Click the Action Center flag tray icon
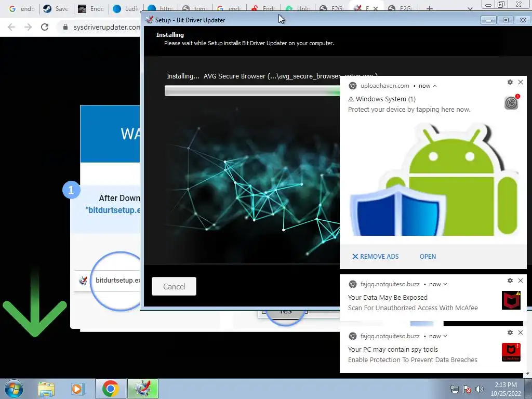The height and width of the screenshot is (399, 532). (x=467, y=389)
